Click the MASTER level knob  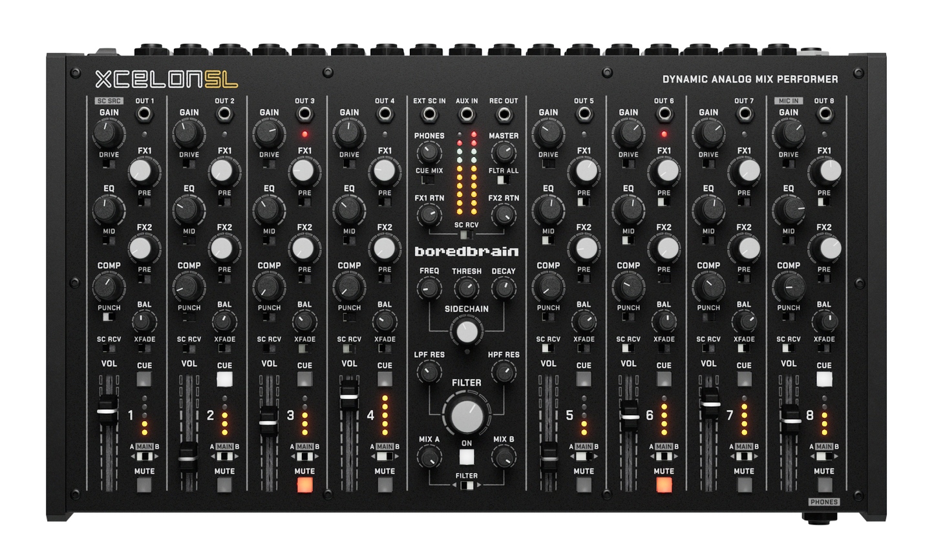[504, 153]
